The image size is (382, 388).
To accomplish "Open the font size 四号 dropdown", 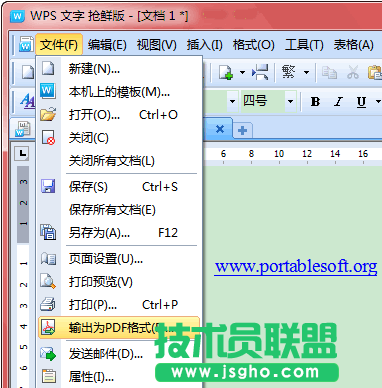I will pyautogui.click(x=290, y=101).
